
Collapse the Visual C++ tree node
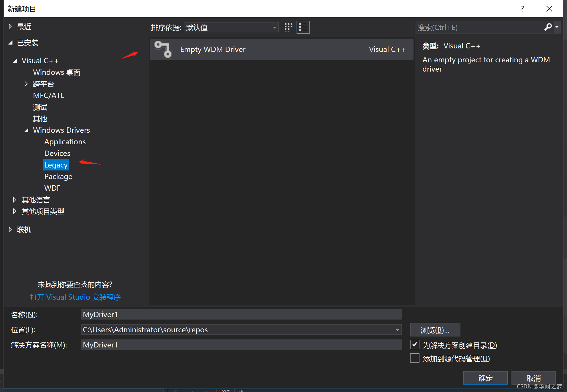tap(15, 61)
